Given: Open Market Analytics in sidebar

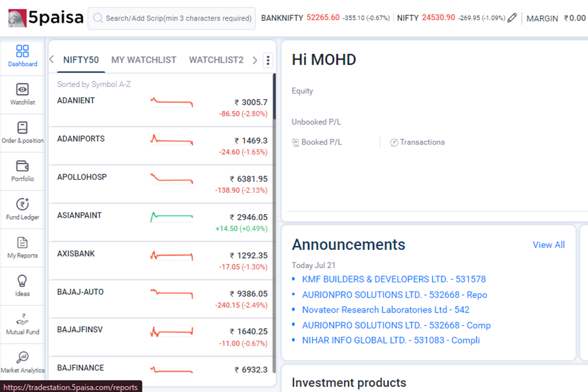Looking at the screenshot, I should point(23,363).
